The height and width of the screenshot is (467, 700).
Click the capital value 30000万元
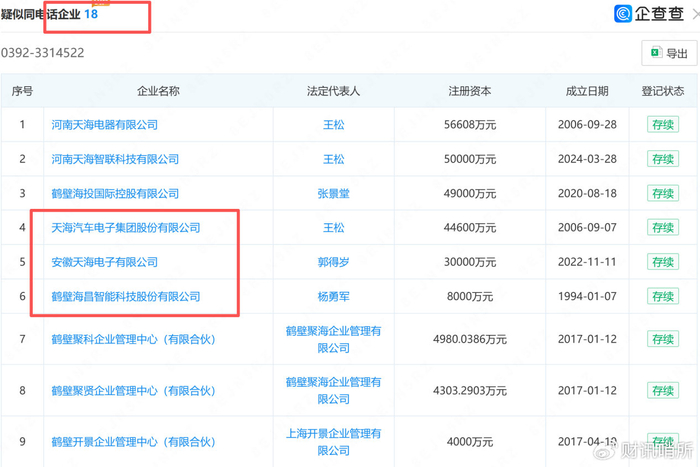tap(470, 262)
